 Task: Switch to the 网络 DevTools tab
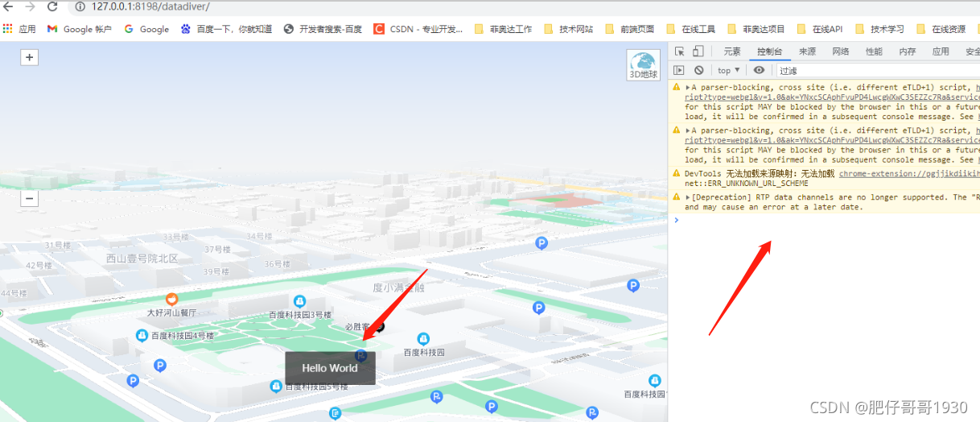[x=841, y=52]
